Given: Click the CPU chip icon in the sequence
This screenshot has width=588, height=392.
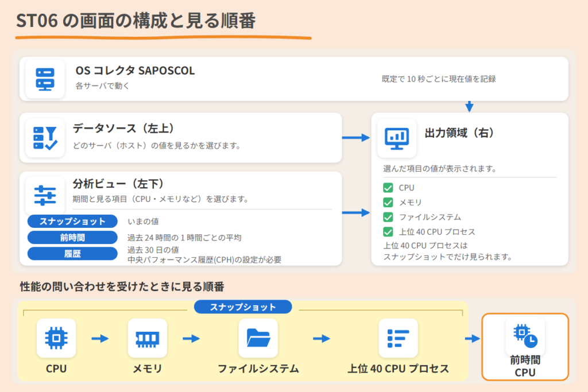Looking at the screenshot, I should tap(56, 338).
